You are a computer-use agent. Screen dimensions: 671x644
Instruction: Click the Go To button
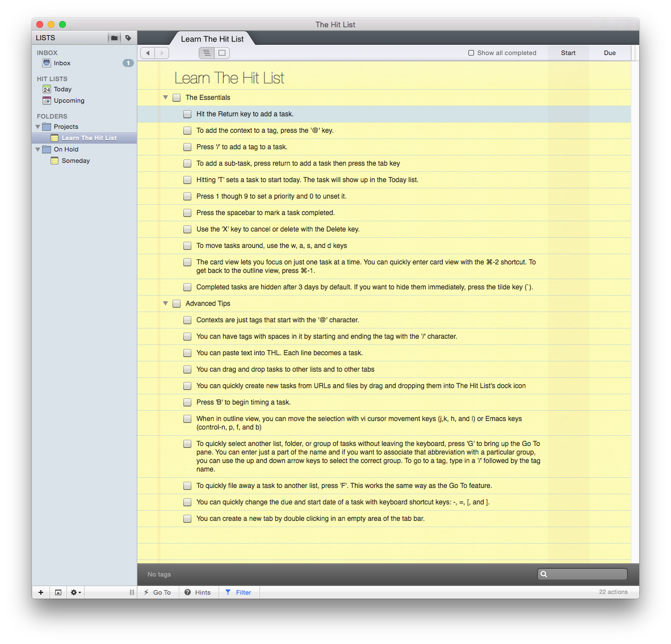click(x=158, y=592)
